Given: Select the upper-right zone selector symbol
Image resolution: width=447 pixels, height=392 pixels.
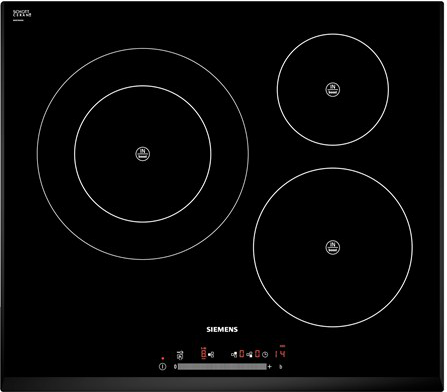Looking at the screenshot, I should coord(234,355).
